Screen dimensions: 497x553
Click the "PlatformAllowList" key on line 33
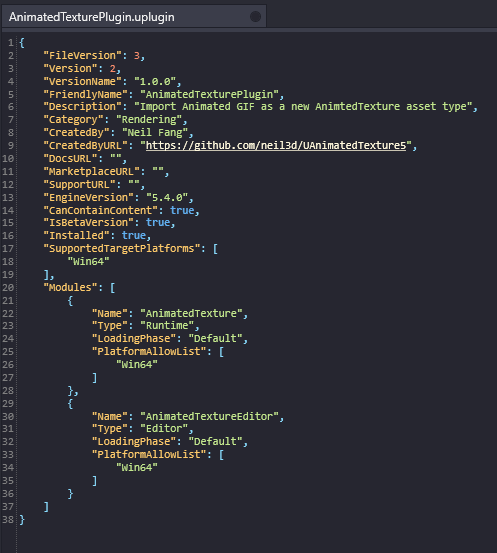coord(149,455)
